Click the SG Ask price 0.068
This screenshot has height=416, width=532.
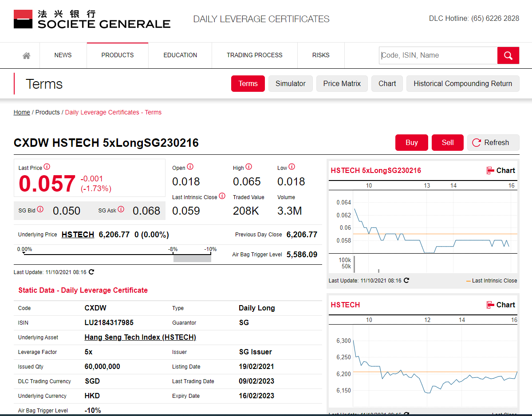tap(146, 211)
